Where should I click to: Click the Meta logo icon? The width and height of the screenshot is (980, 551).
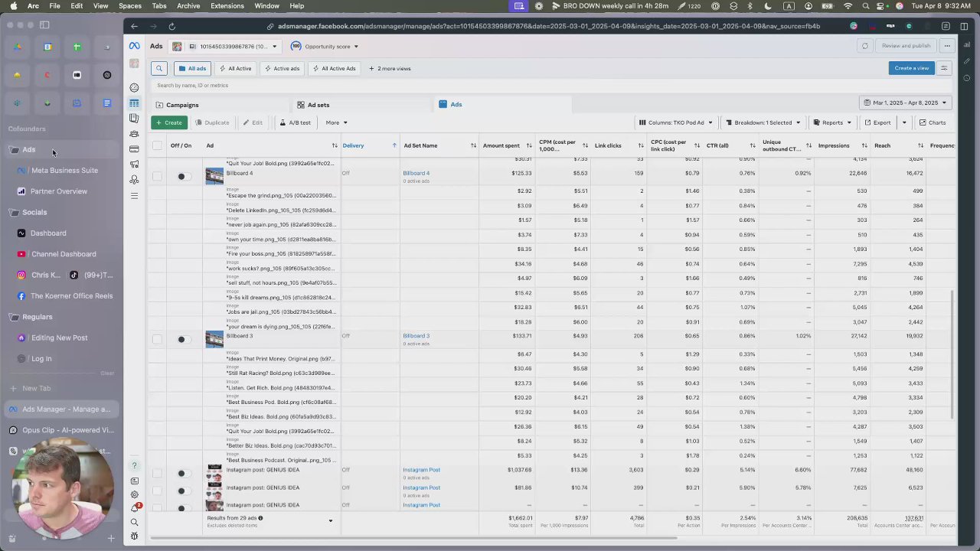click(134, 46)
